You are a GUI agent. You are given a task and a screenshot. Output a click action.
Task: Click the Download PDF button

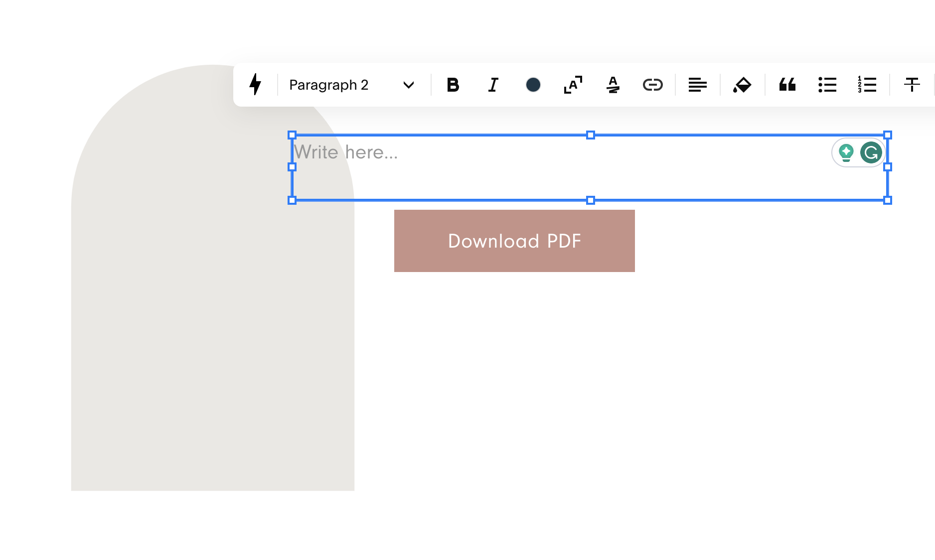click(514, 241)
